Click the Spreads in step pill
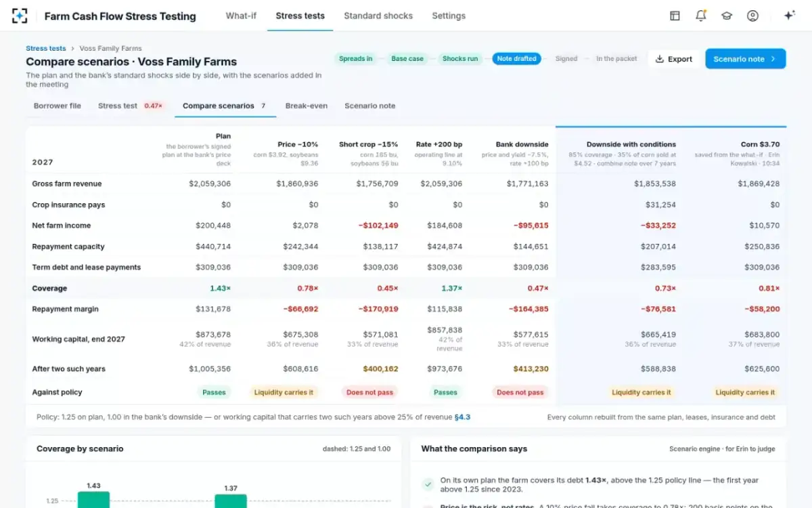 [x=356, y=59]
